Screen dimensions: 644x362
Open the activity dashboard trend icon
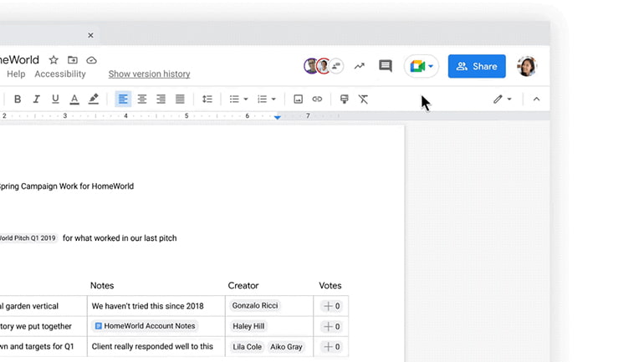[x=360, y=66]
